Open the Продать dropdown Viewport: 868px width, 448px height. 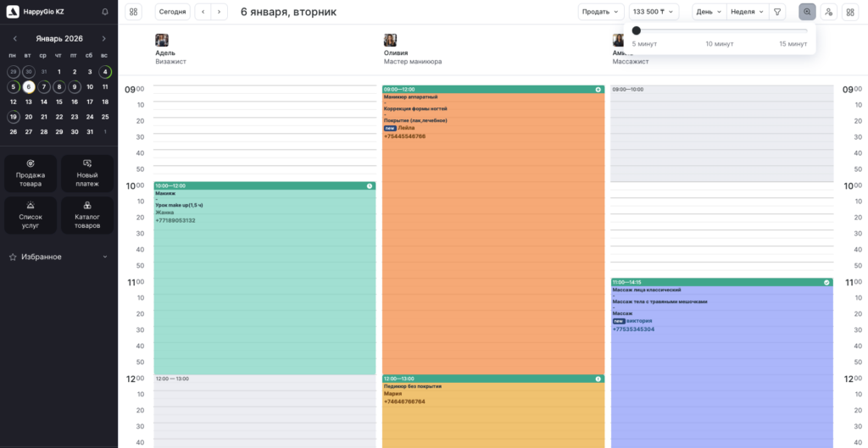(x=601, y=12)
